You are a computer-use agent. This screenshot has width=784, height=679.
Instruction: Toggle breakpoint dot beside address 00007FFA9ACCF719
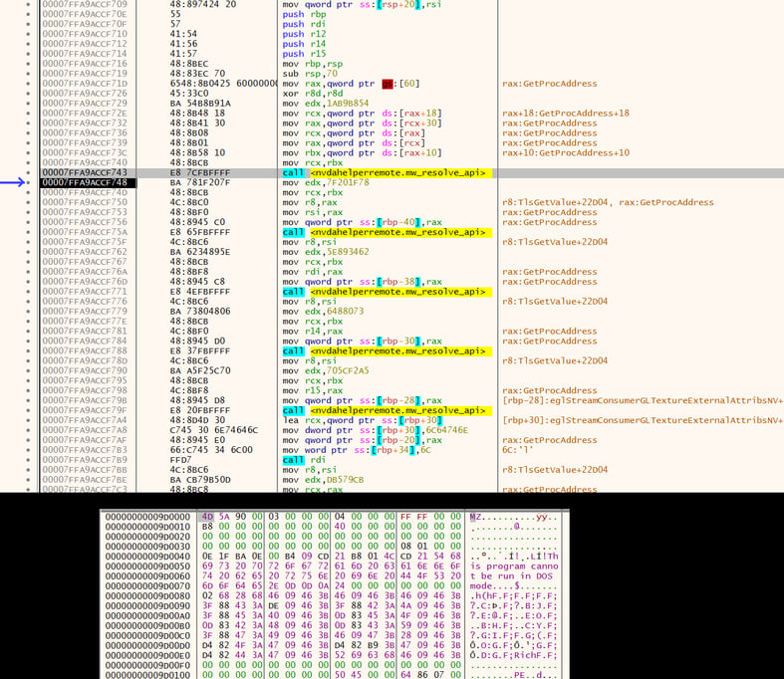(28, 74)
